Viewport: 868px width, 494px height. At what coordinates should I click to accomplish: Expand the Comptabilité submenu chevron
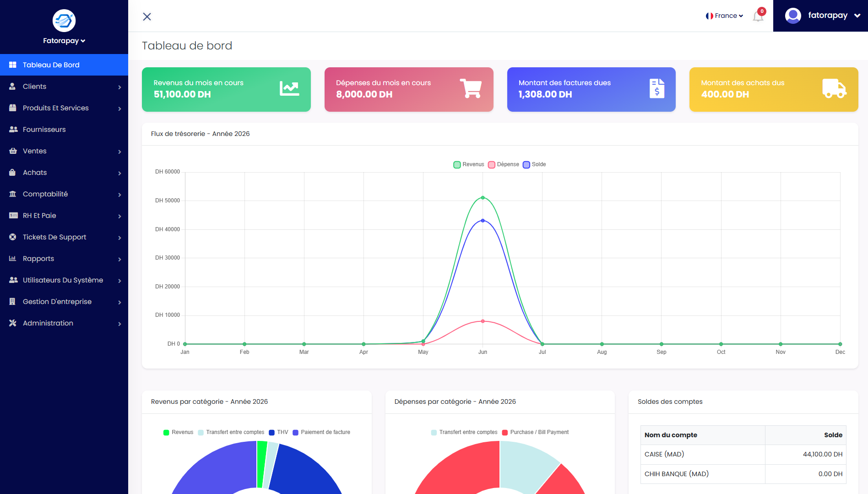pyautogui.click(x=119, y=195)
